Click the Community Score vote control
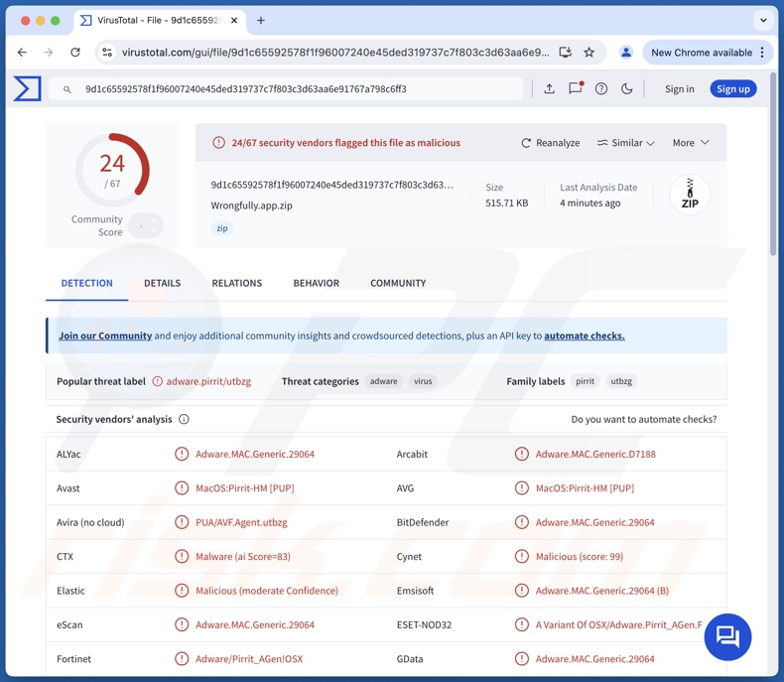The image size is (784, 682). click(145, 225)
